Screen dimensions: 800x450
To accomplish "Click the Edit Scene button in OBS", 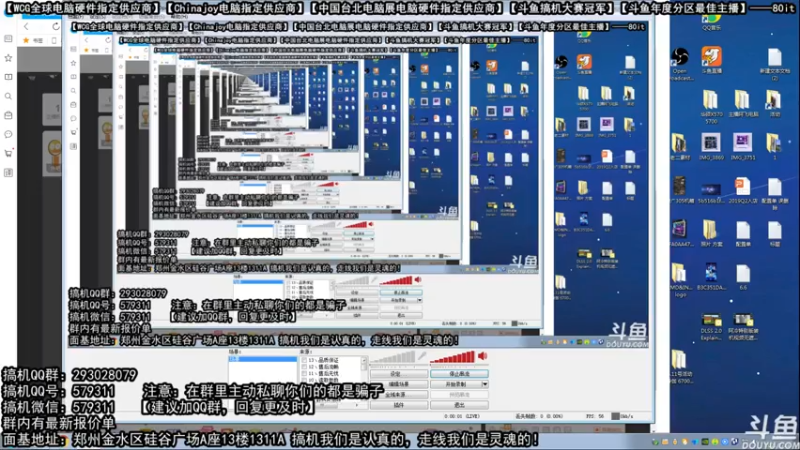I will coord(398,384).
